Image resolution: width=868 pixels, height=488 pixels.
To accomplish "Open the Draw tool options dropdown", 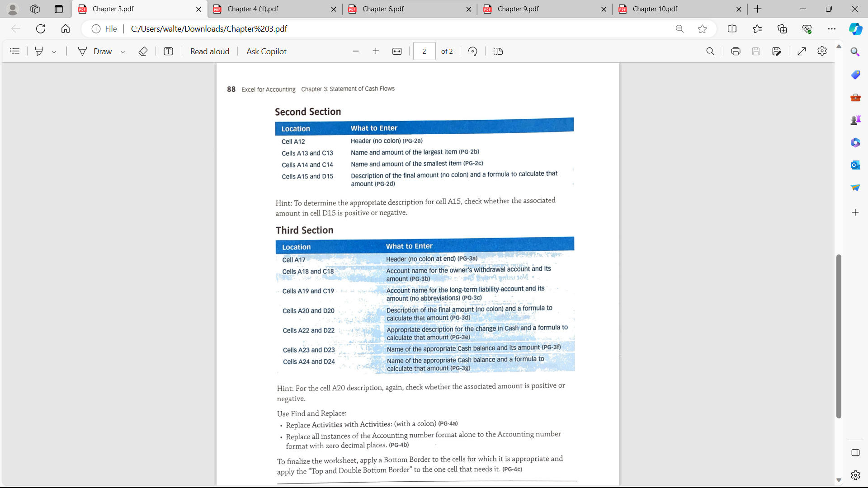I will click(123, 51).
